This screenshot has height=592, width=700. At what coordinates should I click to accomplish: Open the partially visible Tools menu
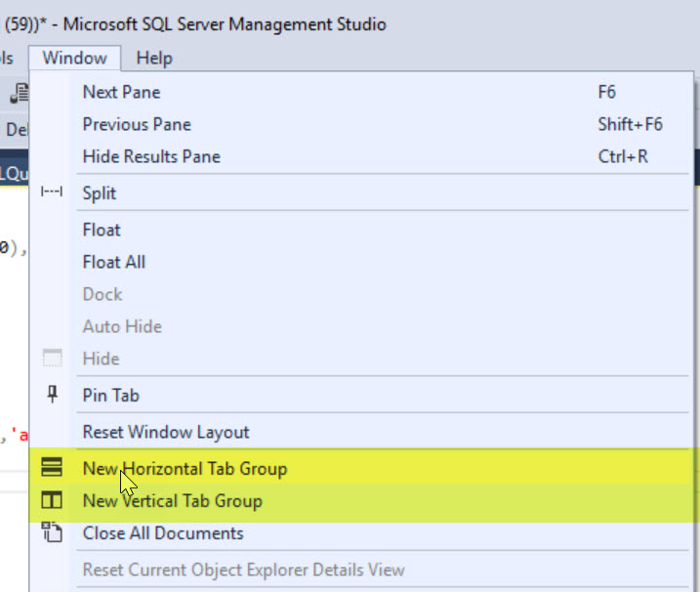(x=8, y=58)
